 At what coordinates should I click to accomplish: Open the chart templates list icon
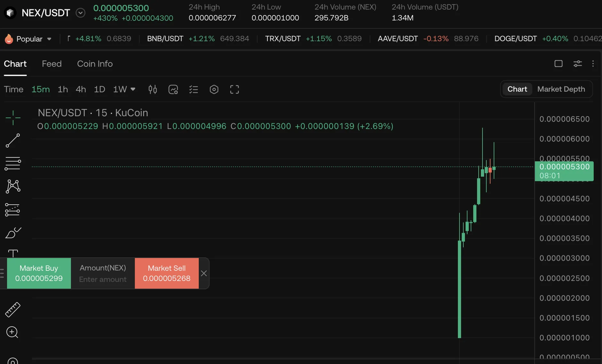point(194,89)
